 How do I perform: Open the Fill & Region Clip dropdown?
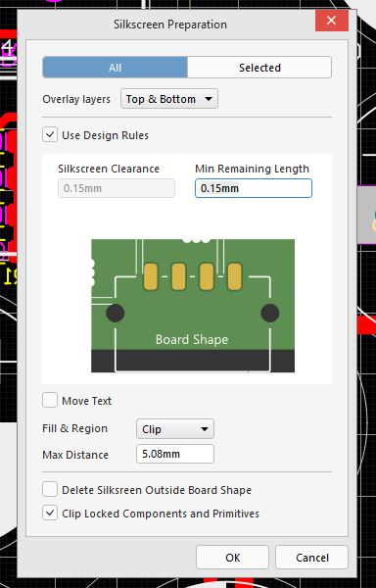[175, 429]
